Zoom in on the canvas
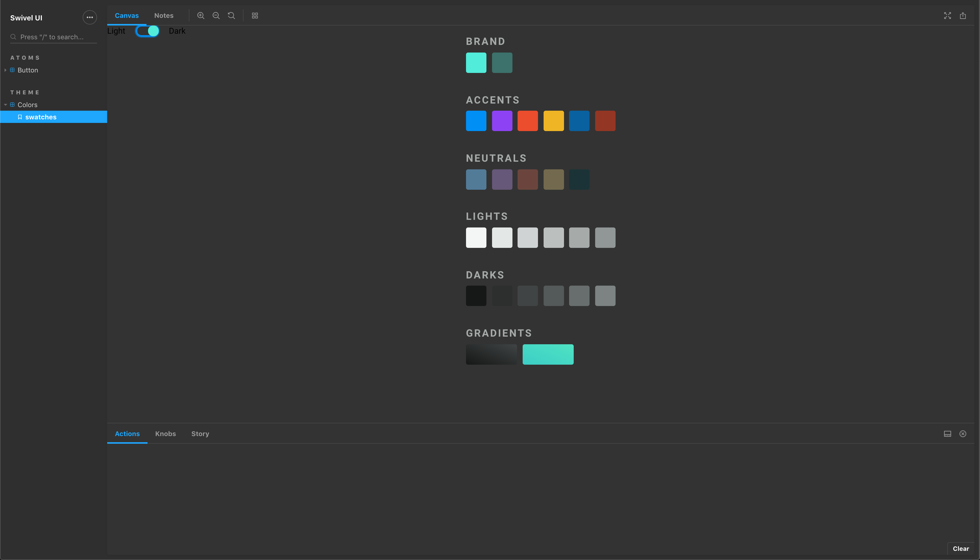980x560 pixels. click(201, 15)
